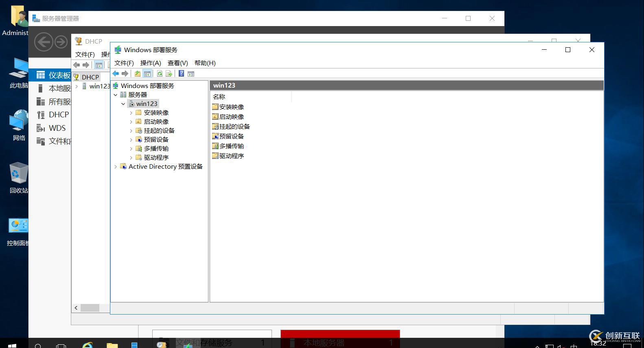
Task: Select Active Directory 预置设备 in the tree
Action: click(x=165, y=167)
